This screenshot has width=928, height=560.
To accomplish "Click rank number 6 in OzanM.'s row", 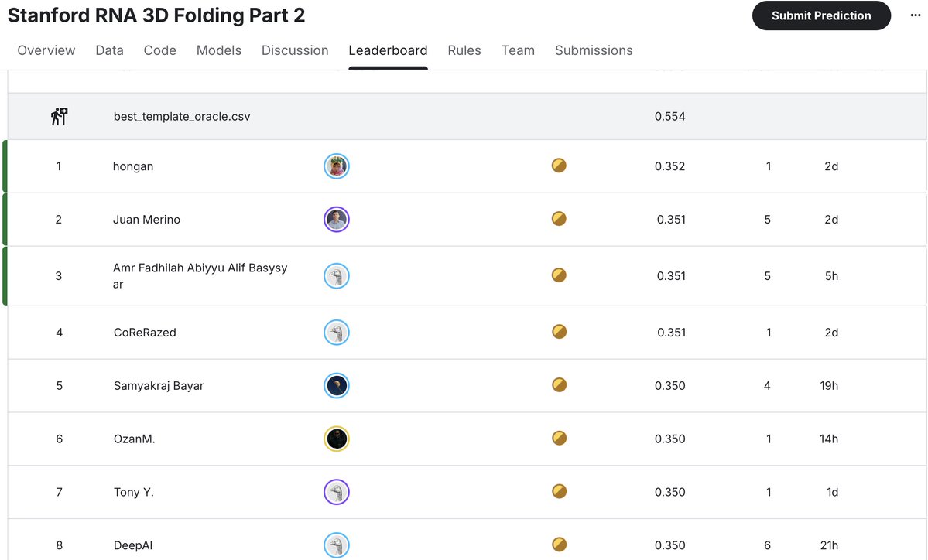I will pyautogui.click(x=59, y=439).
